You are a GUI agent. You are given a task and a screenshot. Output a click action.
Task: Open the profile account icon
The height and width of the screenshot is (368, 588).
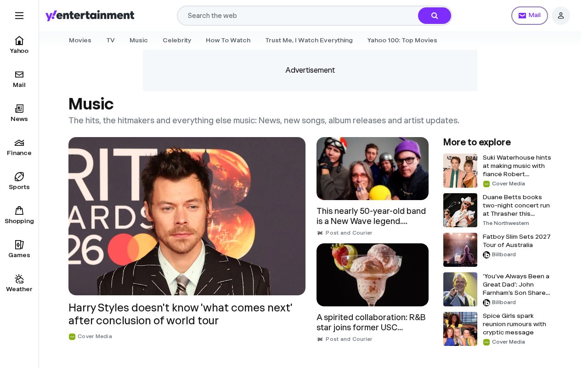561,16
